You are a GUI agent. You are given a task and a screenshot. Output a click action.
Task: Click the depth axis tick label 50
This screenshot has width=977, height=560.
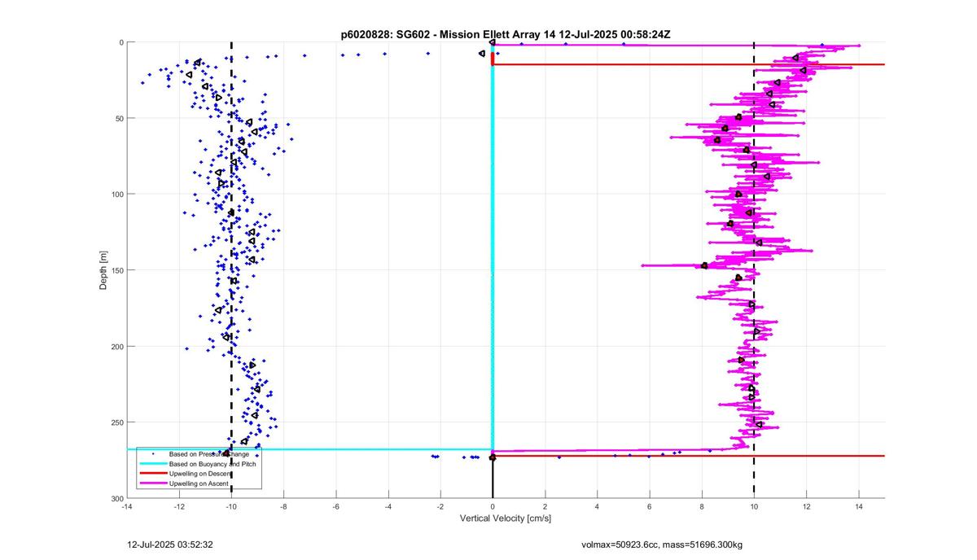pyautogui.click(x=118, y=118)
